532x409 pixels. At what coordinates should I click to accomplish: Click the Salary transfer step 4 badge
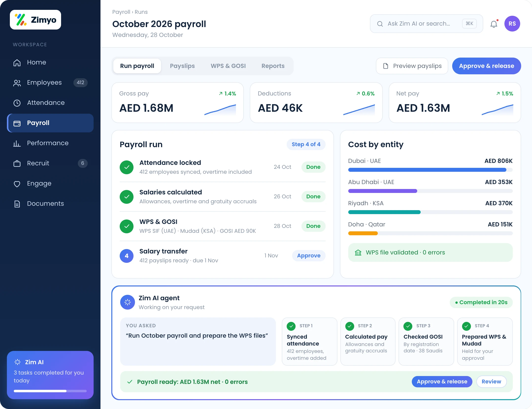coord(127,256)
